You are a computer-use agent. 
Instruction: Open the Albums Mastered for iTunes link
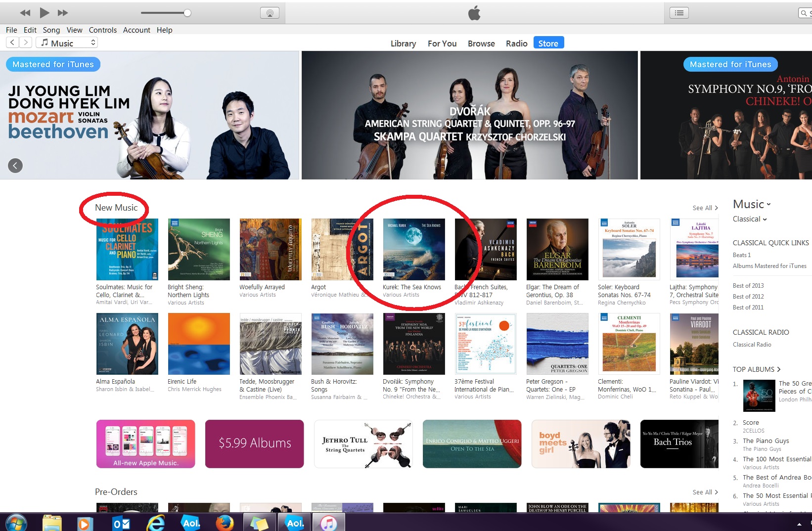[769, 266]
